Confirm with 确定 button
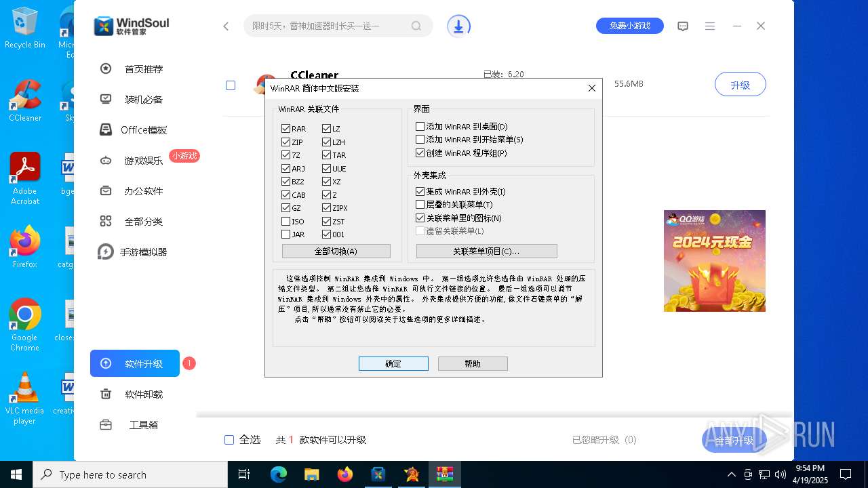Image resolution: width=868 pixels, height=488 pixels. point(393,364)
